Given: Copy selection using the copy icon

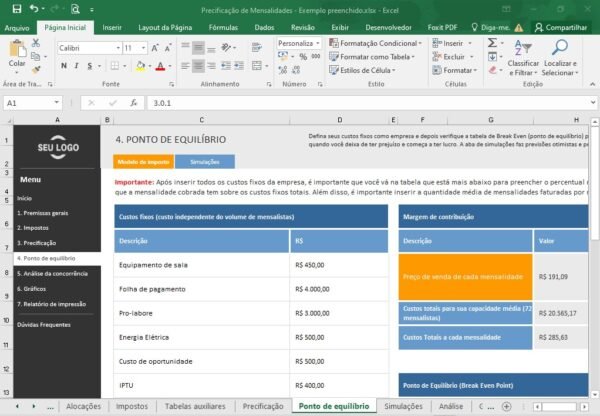Looking at the screenshot, I should pos(36,56).
